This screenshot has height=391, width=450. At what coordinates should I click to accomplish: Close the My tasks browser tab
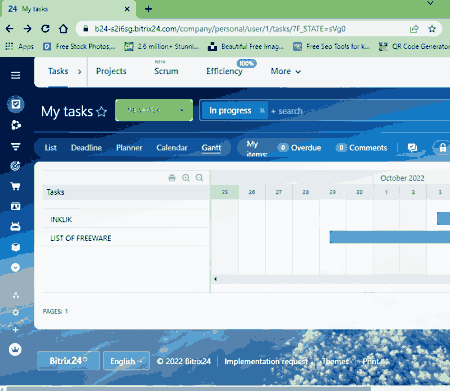pos(127,9)
